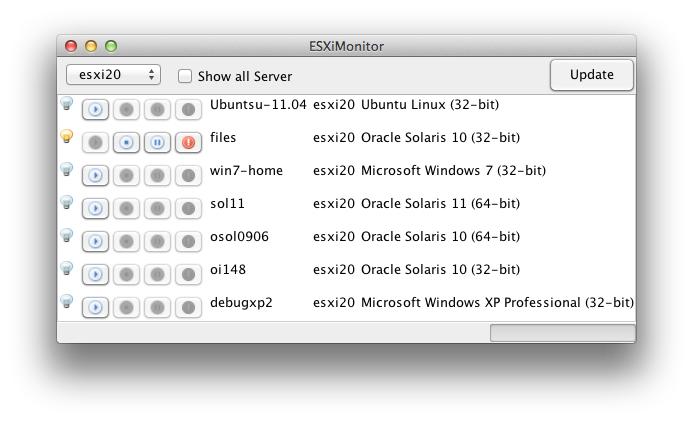The image size is (693, 422).
Task: Select the debugxp2 entry text
Action: coord(241,303)
